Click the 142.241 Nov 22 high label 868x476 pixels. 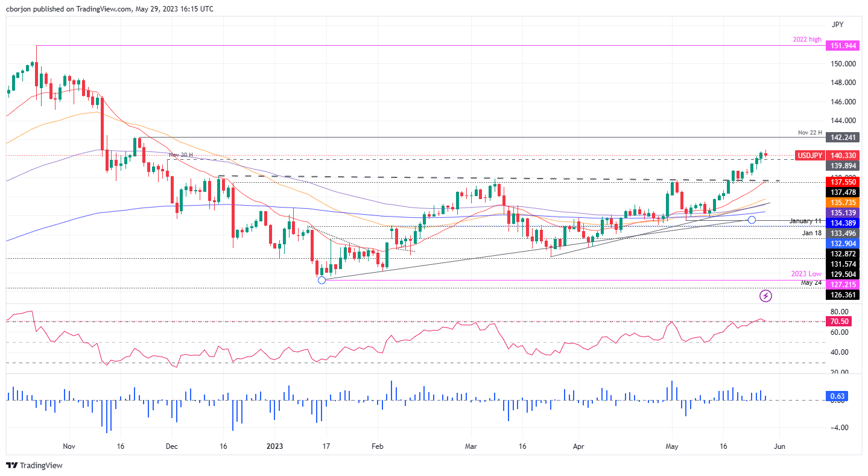pos(843,138)
